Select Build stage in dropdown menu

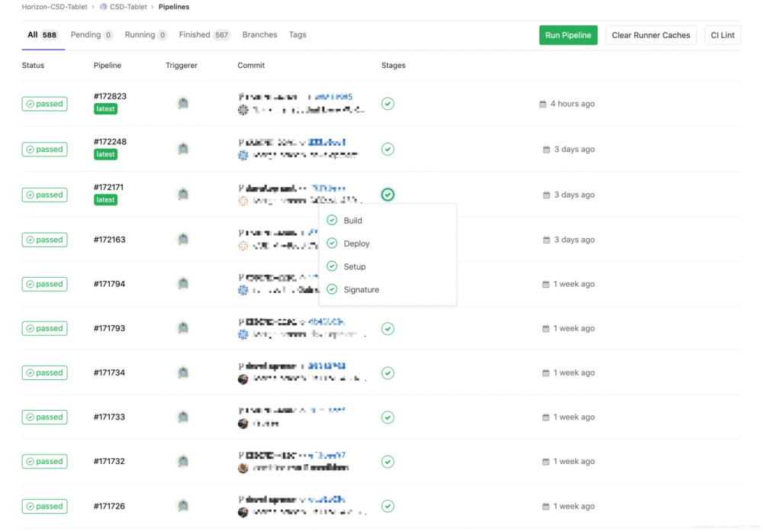(353, 221)
